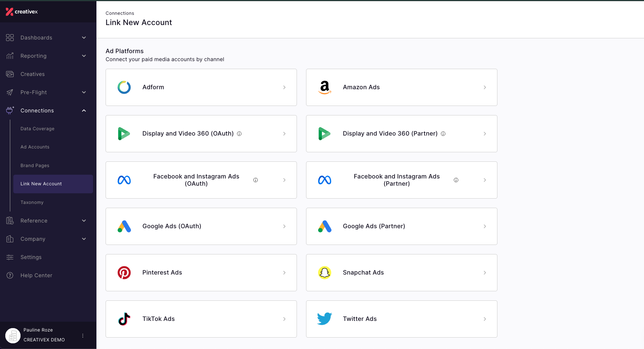Click the Connections plug icon
Image resolution: width=644 pixels, height=349 pixels.
[10, 111]
